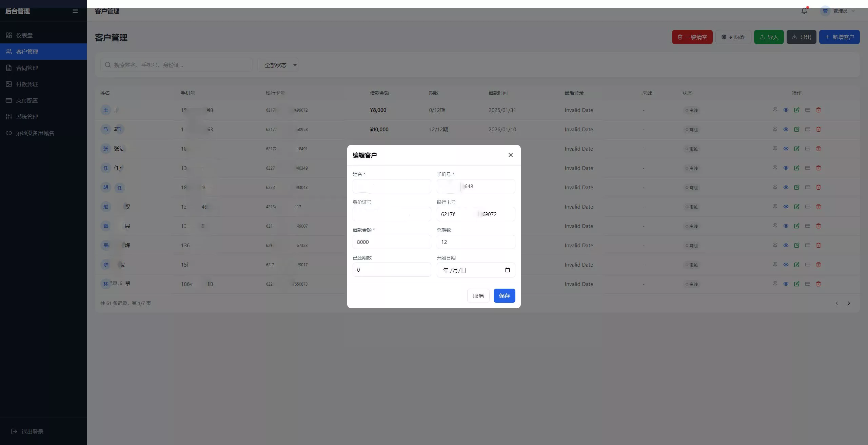View first customer using eye icon
The image size is (868, 445).
click(786, 110)
